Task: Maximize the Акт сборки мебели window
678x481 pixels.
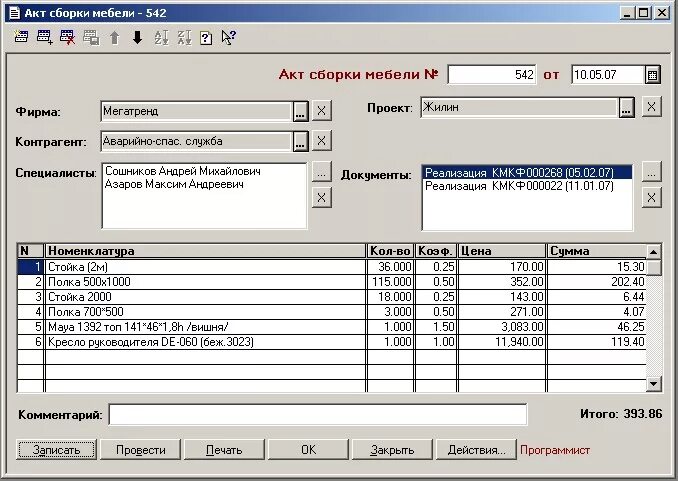Action: tap(643, 13)
